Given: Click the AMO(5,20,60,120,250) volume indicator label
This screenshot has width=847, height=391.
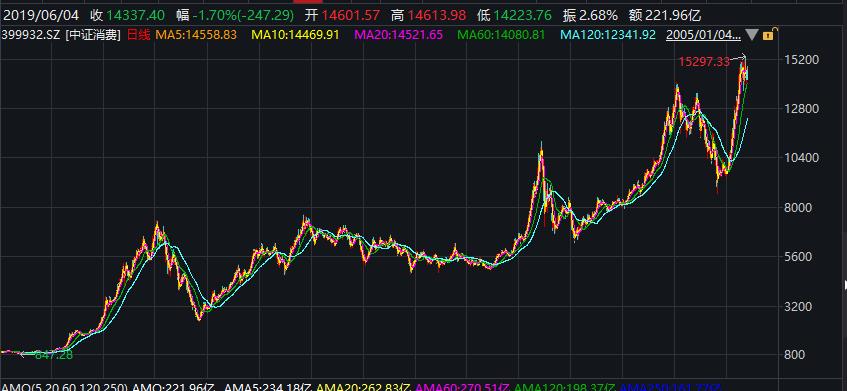Looking at the screenshot, I should coord(64,387).
